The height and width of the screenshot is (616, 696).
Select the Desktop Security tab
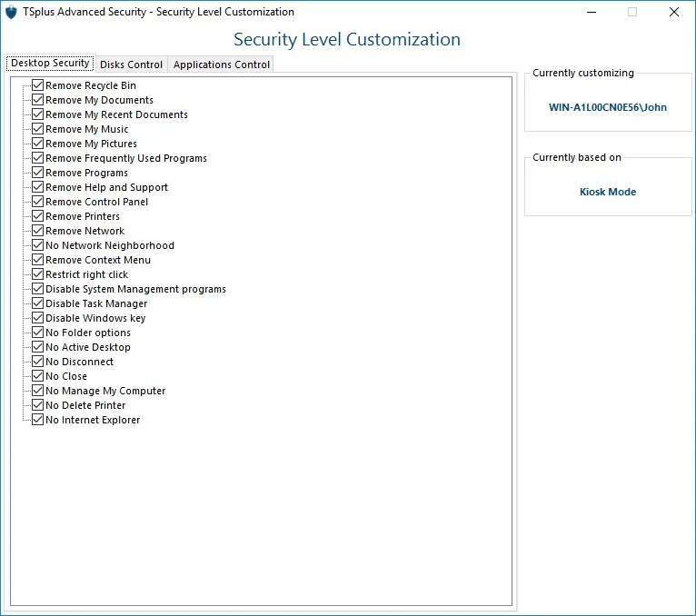pos(50,63)
